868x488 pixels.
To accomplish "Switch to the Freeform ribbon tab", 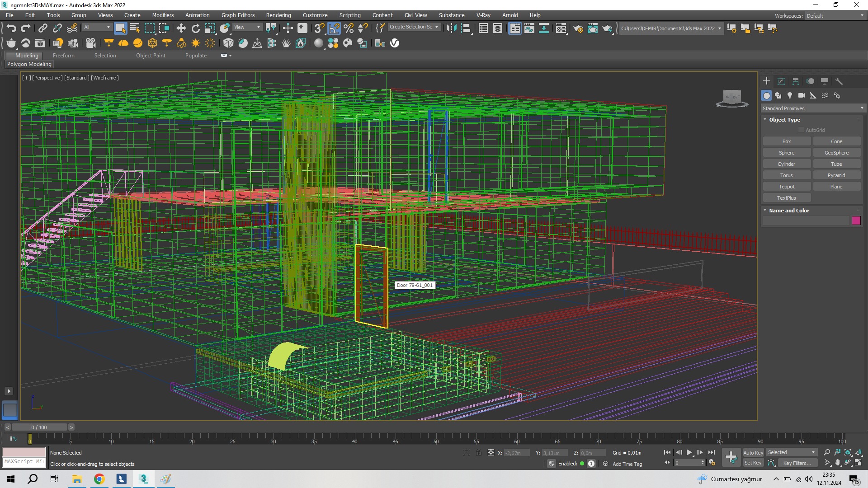I will point(63,56).
